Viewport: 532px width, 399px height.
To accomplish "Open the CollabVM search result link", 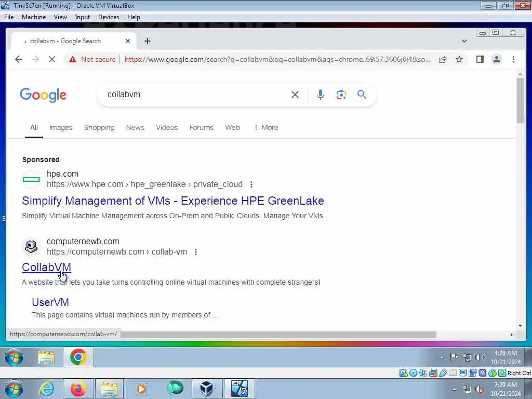I will pyautogui.click(x=46, y=268).
